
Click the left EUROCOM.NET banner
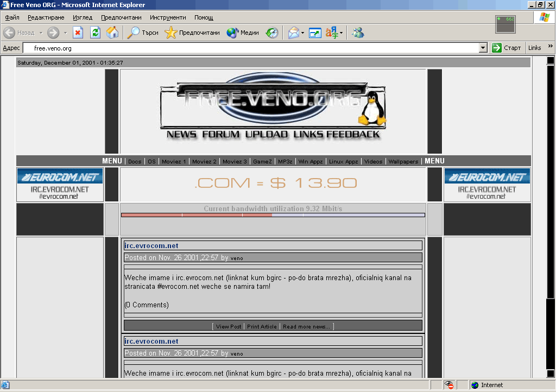click(60, 184)
